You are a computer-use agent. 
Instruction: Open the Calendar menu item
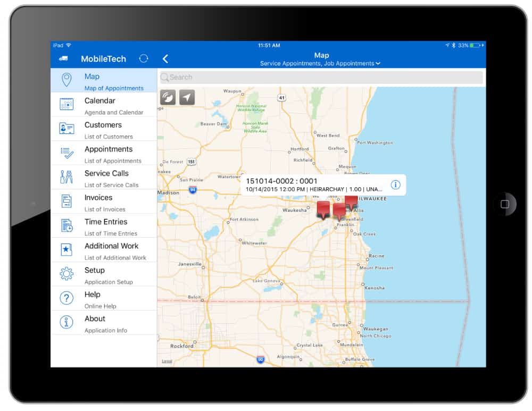[x=104, y=104]
